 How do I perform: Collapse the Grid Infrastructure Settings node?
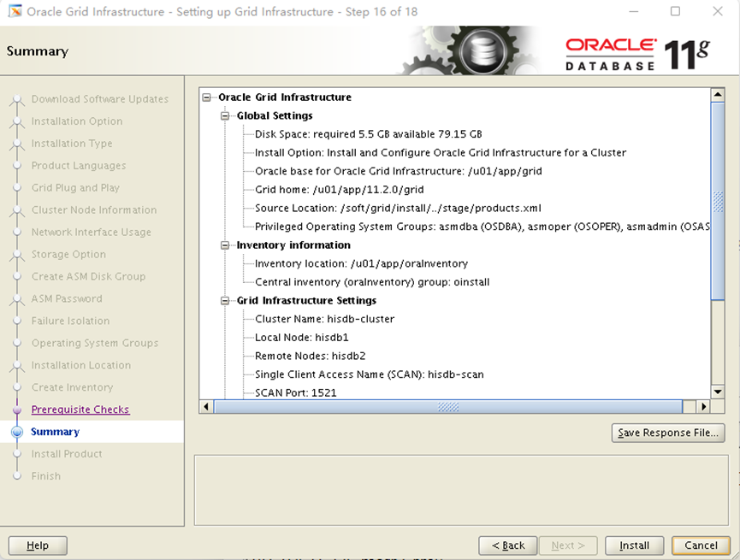pos(225,301)
